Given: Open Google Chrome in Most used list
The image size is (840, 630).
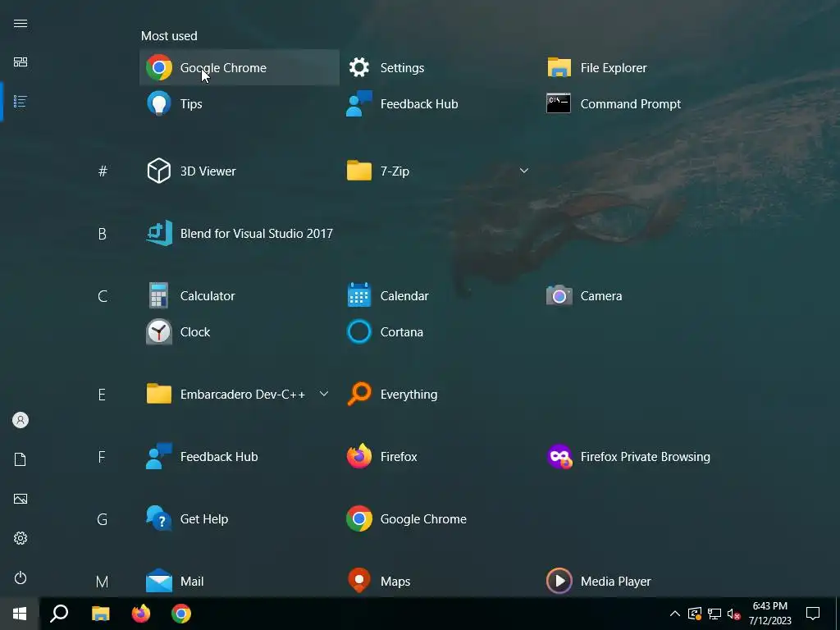Looking at the screenshot, I should [240, 67].
